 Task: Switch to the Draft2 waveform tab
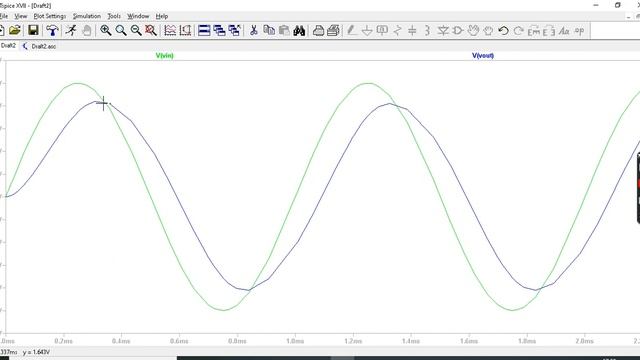tap(8, 46)
